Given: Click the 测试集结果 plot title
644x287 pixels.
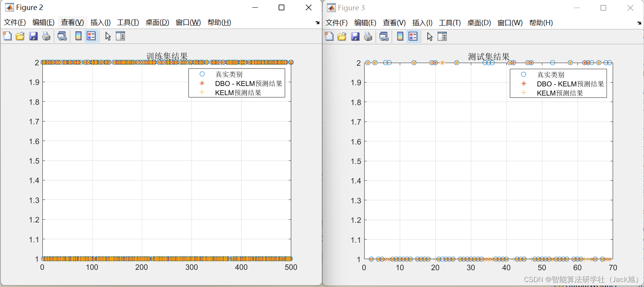Looking at the screenshot, I should [489, 57].
